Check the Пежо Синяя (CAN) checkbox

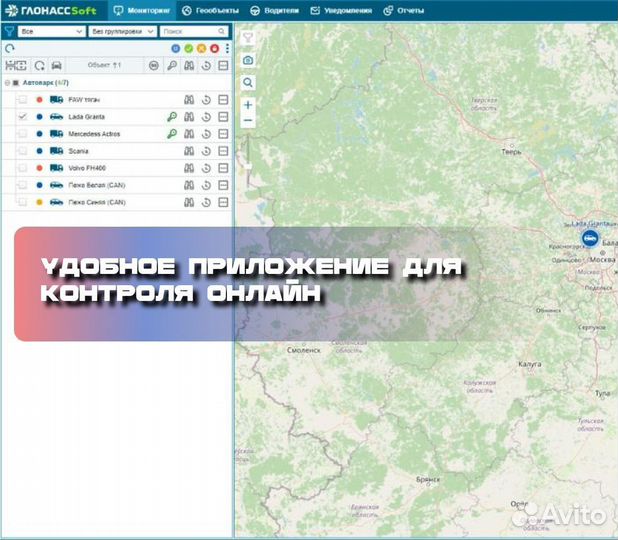tap(22, 202)
